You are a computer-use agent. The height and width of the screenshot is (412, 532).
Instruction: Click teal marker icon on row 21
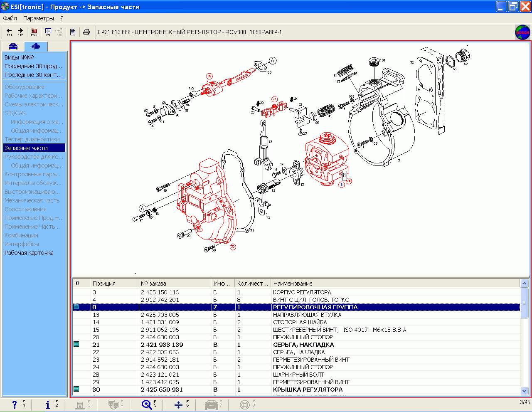[76, 344]
